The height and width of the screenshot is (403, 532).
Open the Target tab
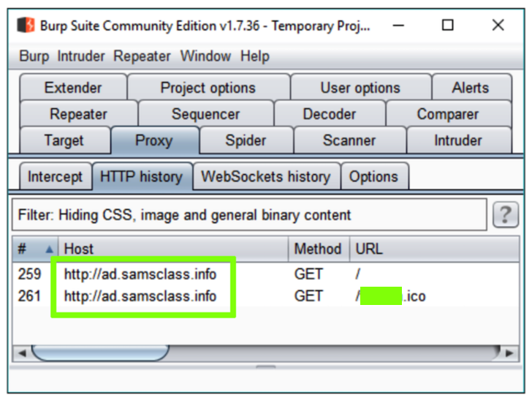(x=64, y=140)
